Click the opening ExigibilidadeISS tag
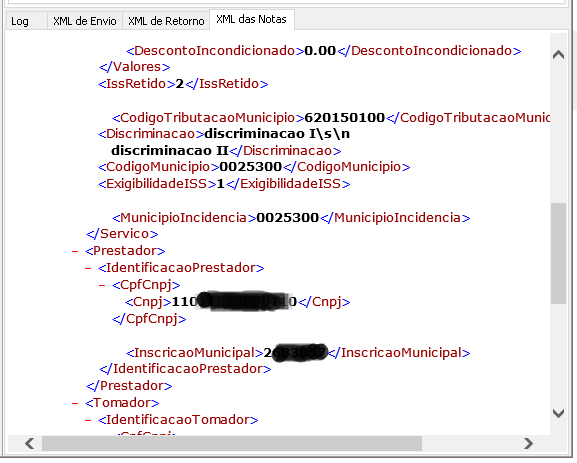This screenshot has height=463, width=577. [157, 184]
